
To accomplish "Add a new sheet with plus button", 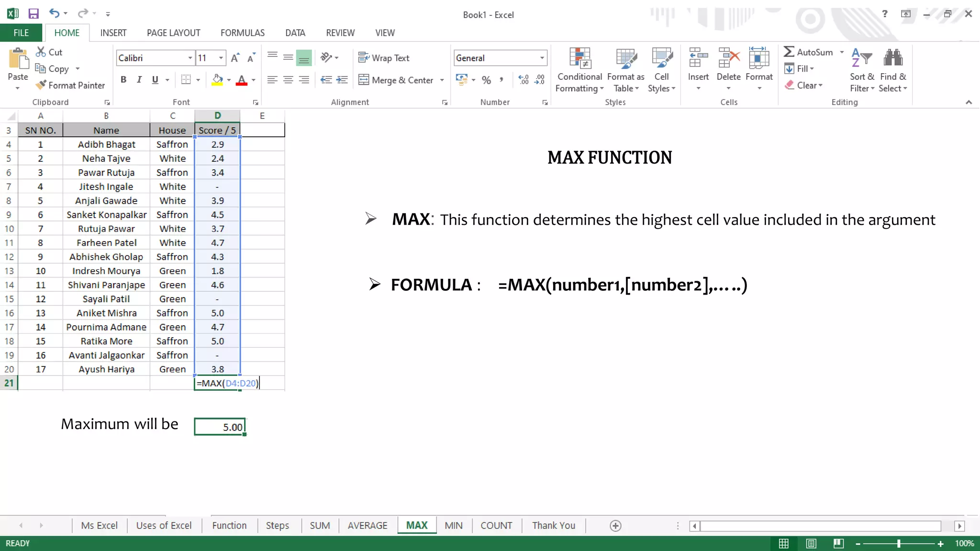I will coord(615,526).
